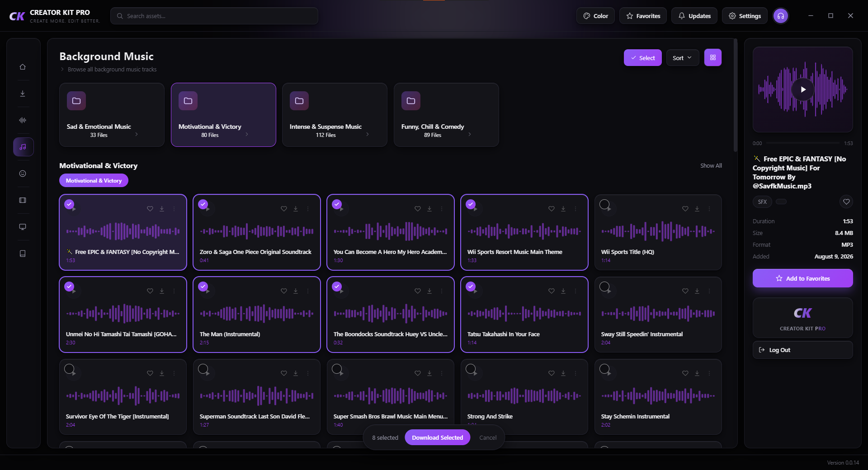Open the tablet sidebar icon
Screen dimensions: 868x470
tap(23, 254)
